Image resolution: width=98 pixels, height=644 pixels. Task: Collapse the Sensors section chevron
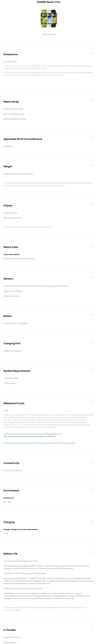pyautogui.click(x=93, y=277)
